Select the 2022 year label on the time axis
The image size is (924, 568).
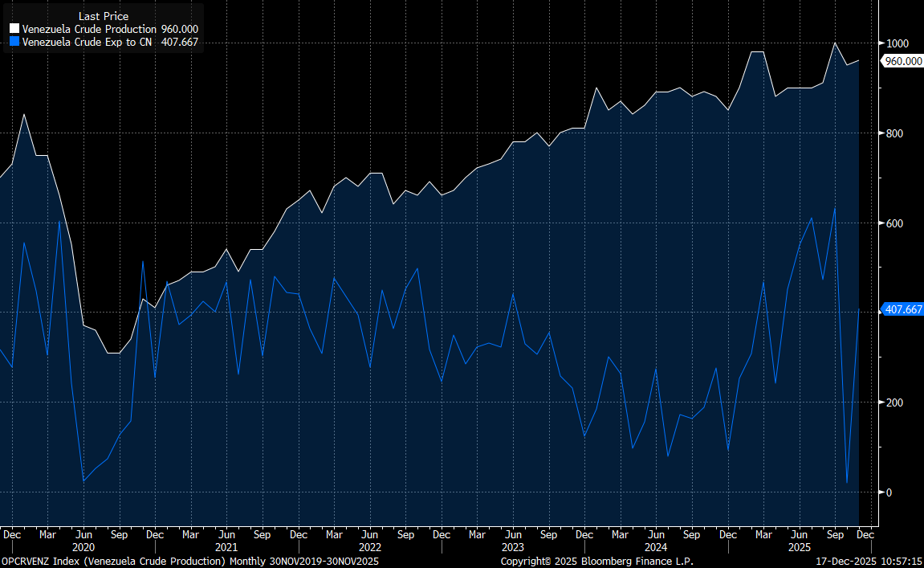pos(369,548)
